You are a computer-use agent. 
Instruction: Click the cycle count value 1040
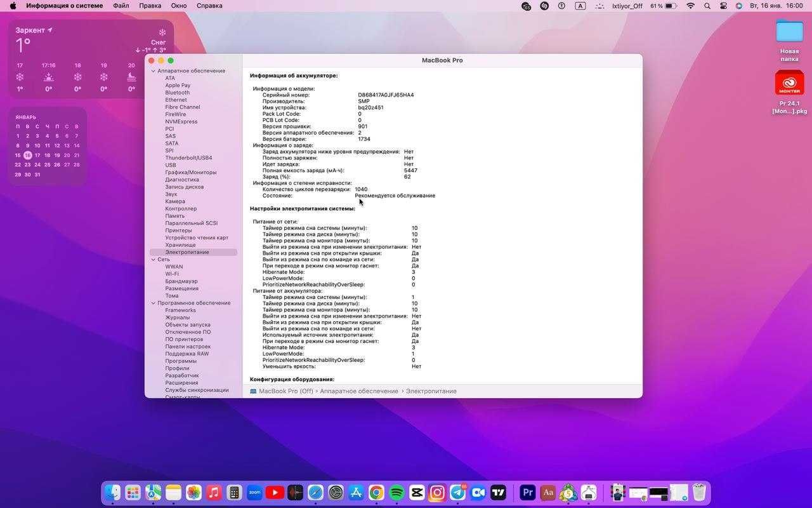(x=361, y=189)
